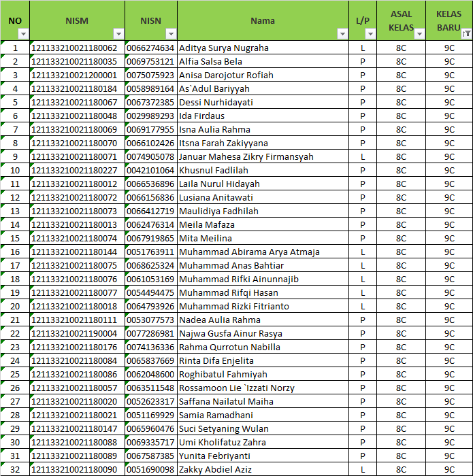Click cell Muhammad Abirama Arya Atmaja
The height and width of the screenshot is (476, 473).
tap(263, 252)
